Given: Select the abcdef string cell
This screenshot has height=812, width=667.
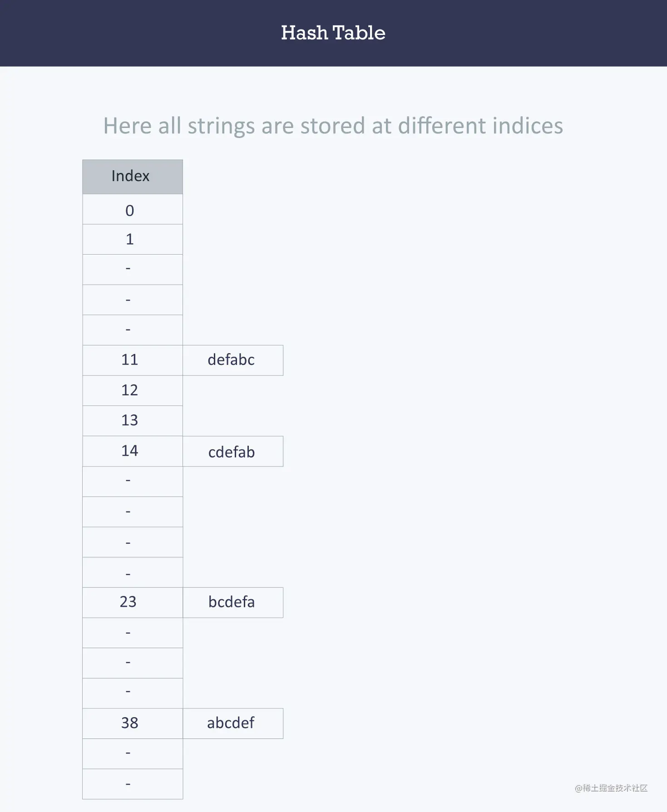Looking at the screenshot, I should 232,723.
